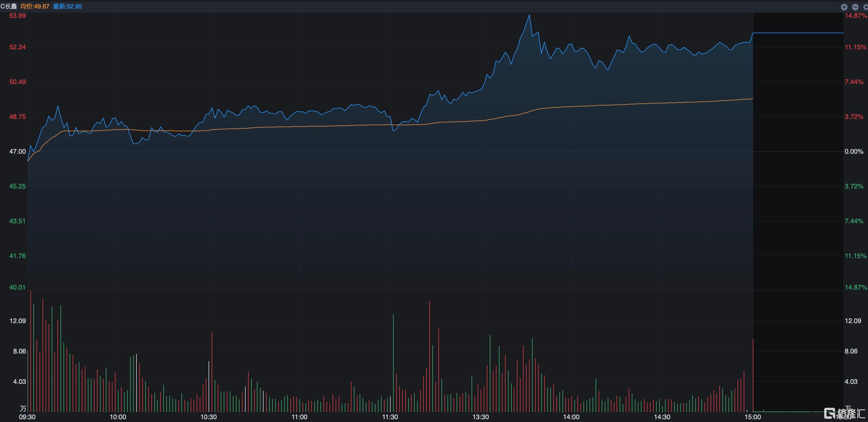Click the 0.00% percentage axis label
The width and height of the screenshot is (868, 422).
pos(854,152)
